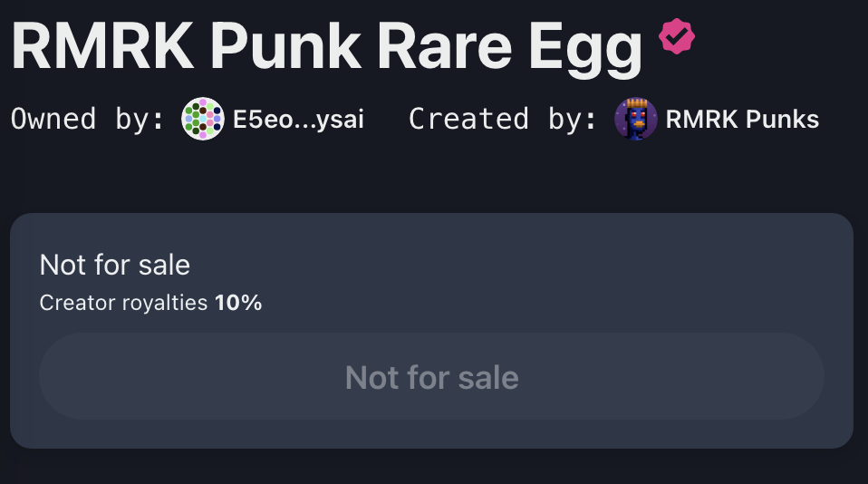Open the owner's dotted identicon avatar
This screenshot has height=484, width=868.
[x=202, y=120]
